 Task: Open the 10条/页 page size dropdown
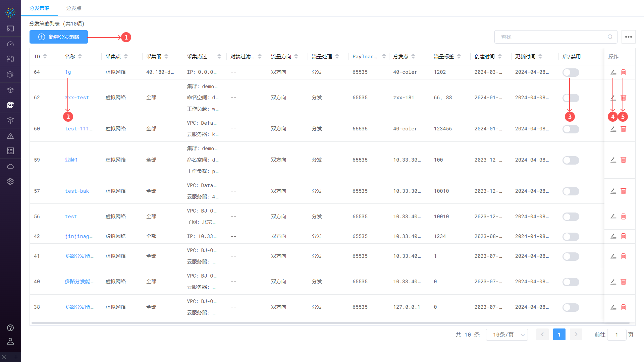pyautogui.click(x=507, y=335)
